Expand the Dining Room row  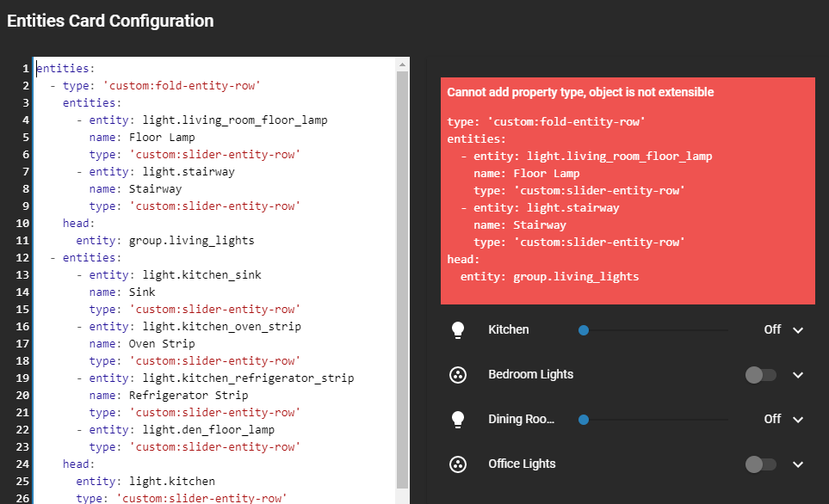[x=797, y=419]
